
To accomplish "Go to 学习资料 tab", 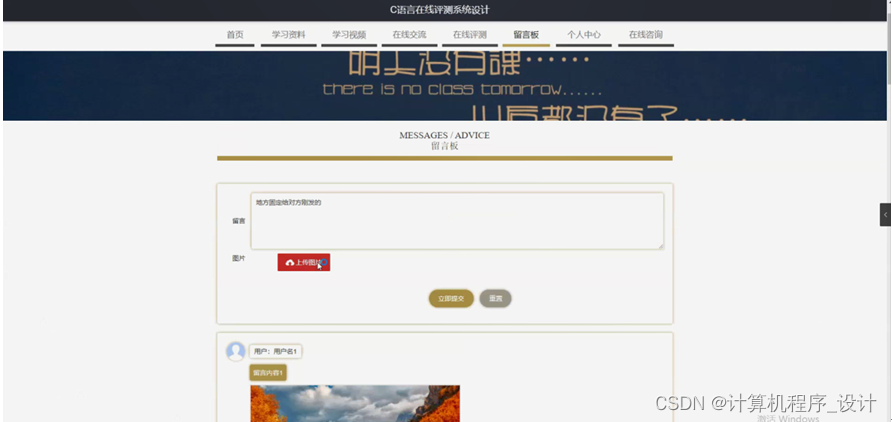I will coord(288,35).
